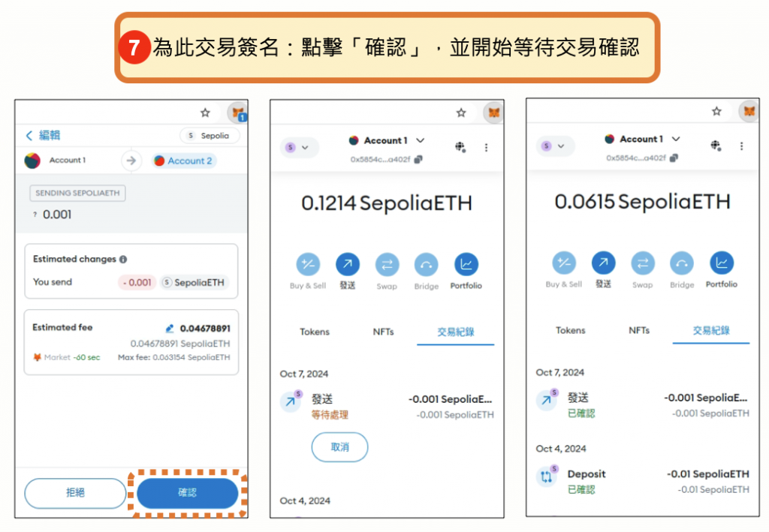Click the Swap icon under 0.1214 SepoliaETH
The height and width of the screenshot is (532, 769).
pos(387,264)
